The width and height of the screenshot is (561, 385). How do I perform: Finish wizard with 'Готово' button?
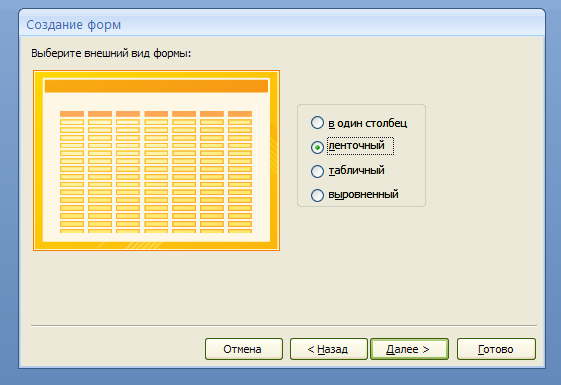click(x=496, y=349)
